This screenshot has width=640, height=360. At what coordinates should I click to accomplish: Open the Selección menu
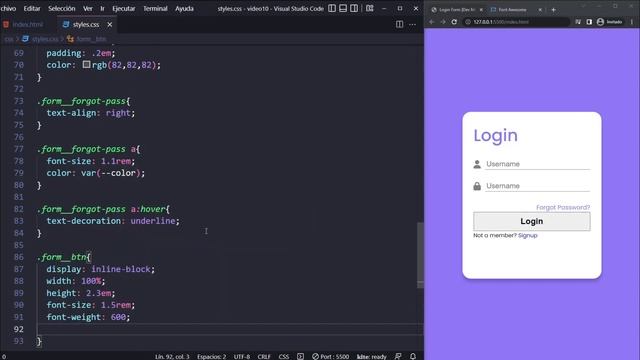tap(62, 8)
